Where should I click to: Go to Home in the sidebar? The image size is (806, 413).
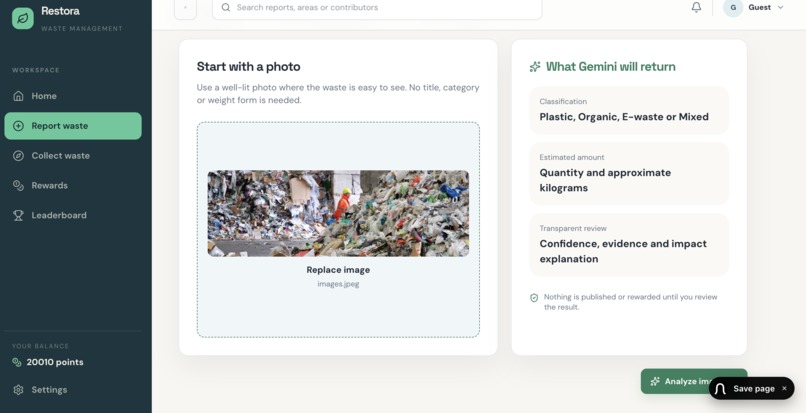coord(73,96)
